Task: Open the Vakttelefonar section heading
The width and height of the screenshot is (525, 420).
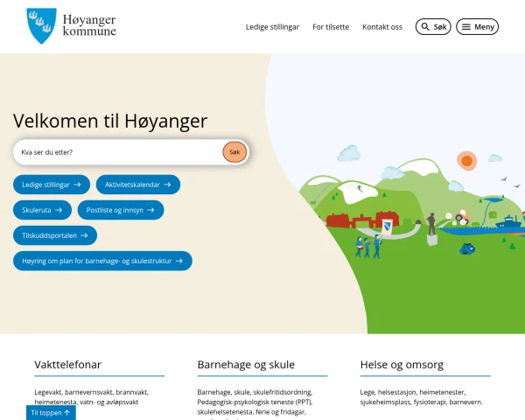Action: coord(67,364)
